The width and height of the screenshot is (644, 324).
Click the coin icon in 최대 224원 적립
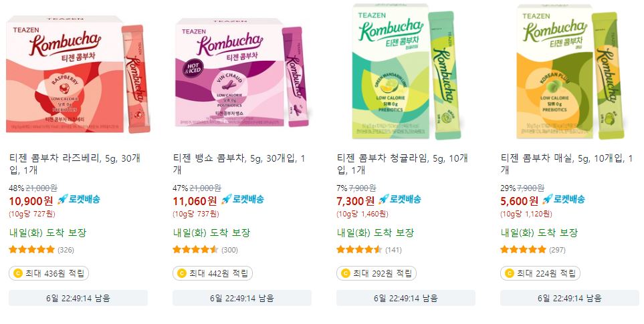510,273
